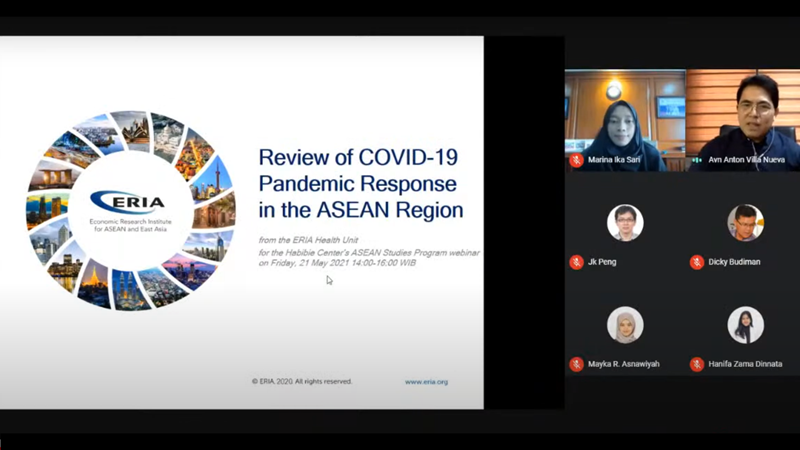Select Marina Ika Sari's video tile
This screenshot has width=800, height=450.
(x=625, y=120)
